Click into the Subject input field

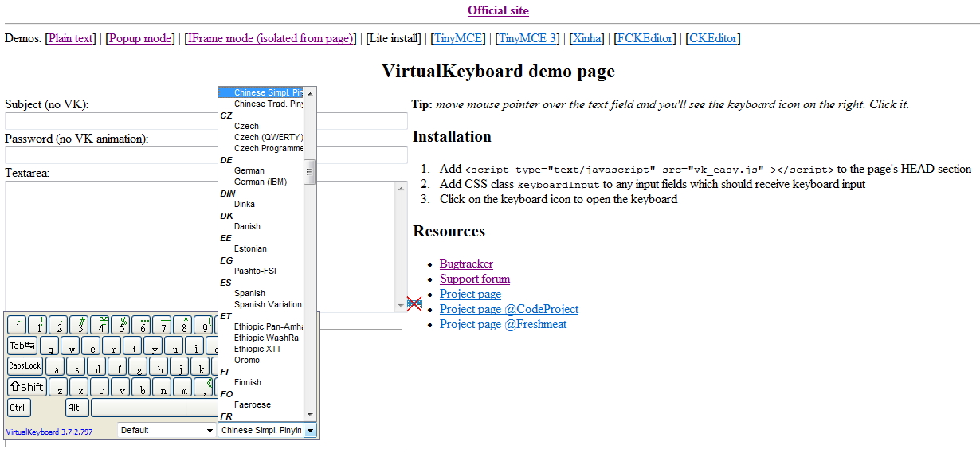coord(206,121)
